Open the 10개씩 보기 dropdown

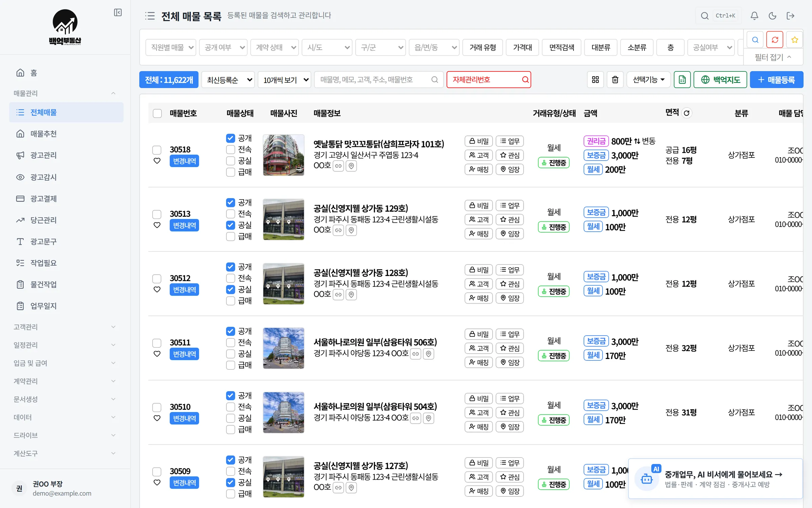(x=284, y=80)
